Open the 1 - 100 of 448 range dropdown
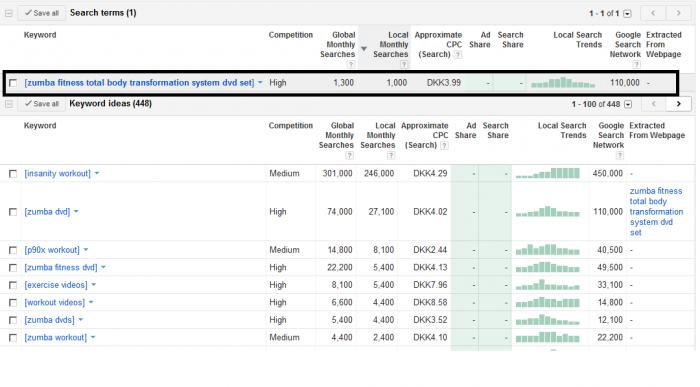This screenshot has width=700, height=387. pyautogui.click(x=628, y=104)
